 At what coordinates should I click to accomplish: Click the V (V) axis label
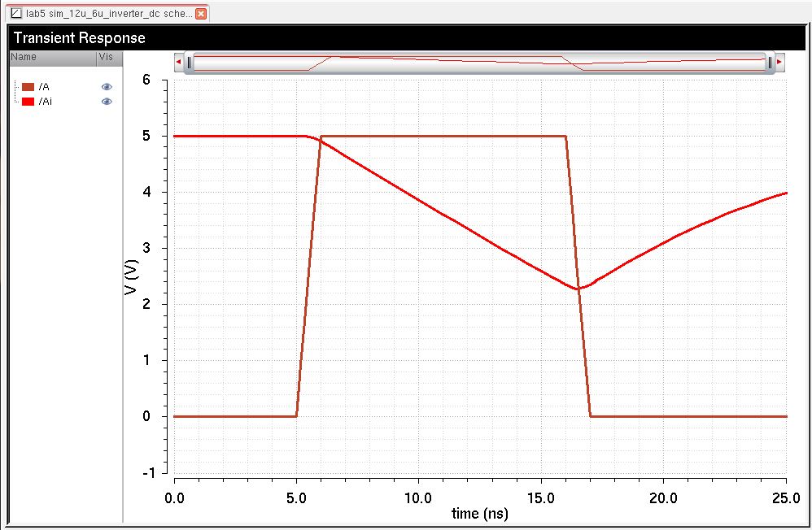point(132,277)
